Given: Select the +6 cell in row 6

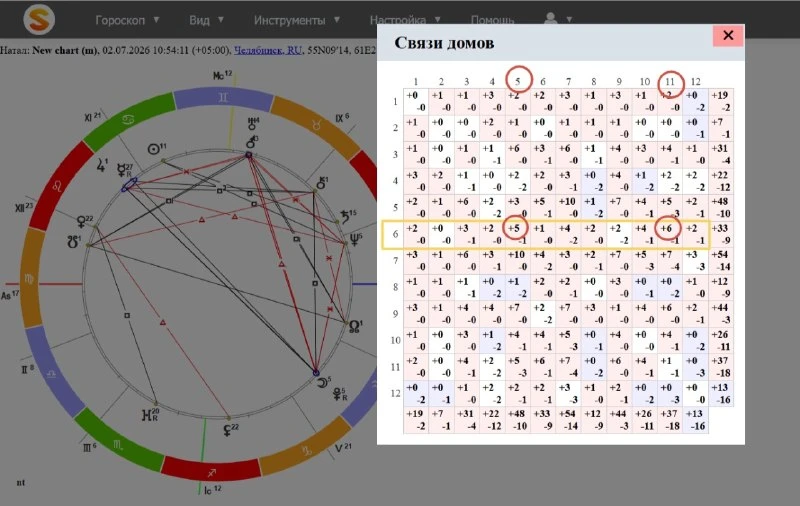Looking at the screenshot, I should [667, 228].
